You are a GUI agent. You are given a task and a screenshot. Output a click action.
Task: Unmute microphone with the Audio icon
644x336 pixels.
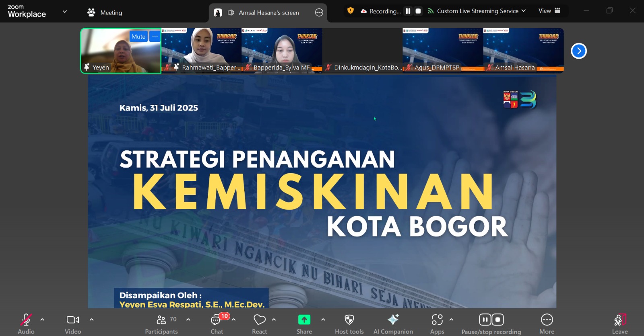tap(26, 320)
